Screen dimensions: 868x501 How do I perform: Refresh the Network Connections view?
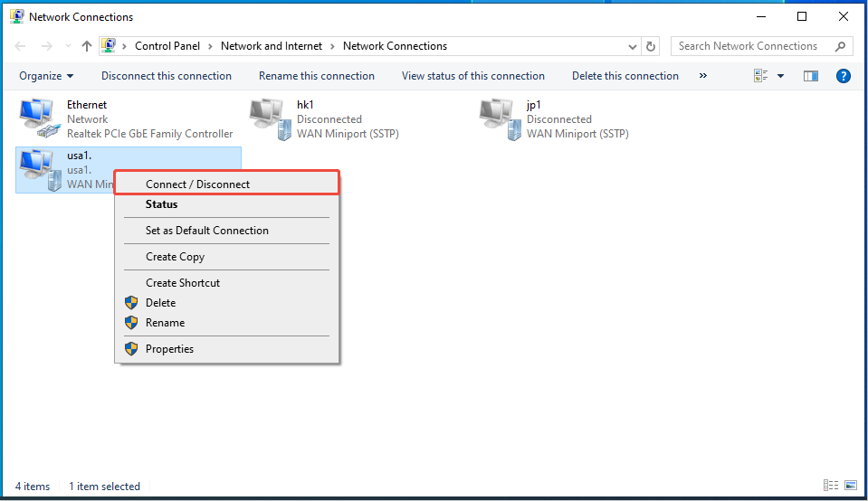(651, 46)
